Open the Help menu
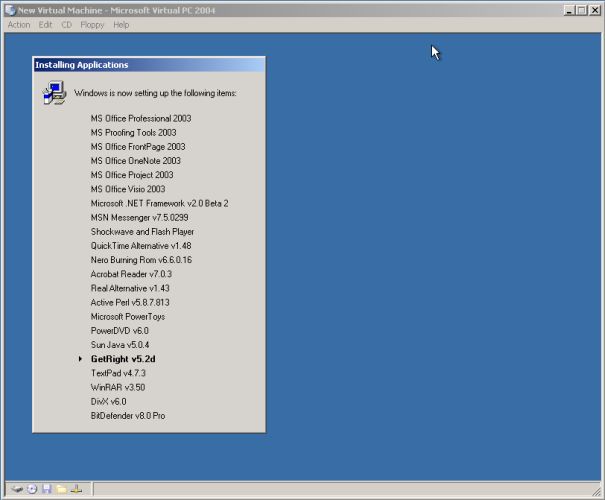The image size is (605, 500). tap(121, 25)
